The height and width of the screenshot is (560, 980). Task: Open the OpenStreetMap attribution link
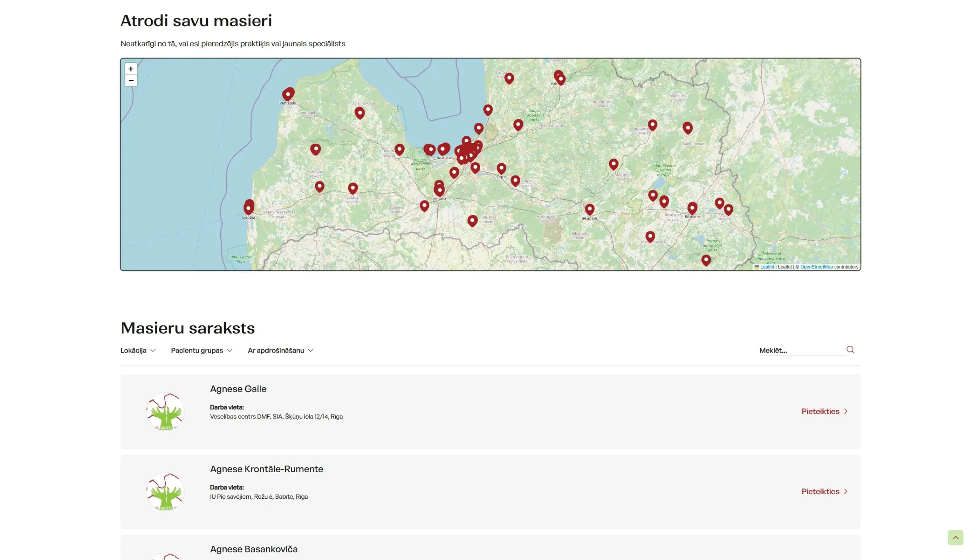point(816,267)
